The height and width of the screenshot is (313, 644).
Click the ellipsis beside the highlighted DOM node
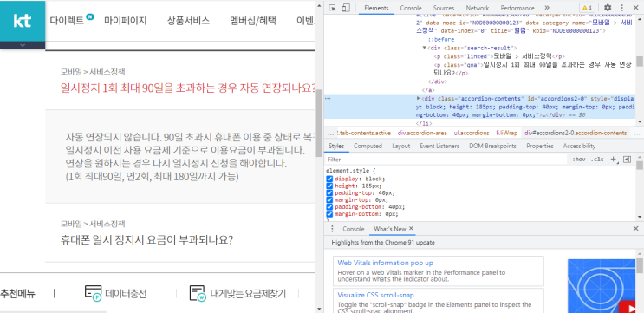tap(328, 99)
